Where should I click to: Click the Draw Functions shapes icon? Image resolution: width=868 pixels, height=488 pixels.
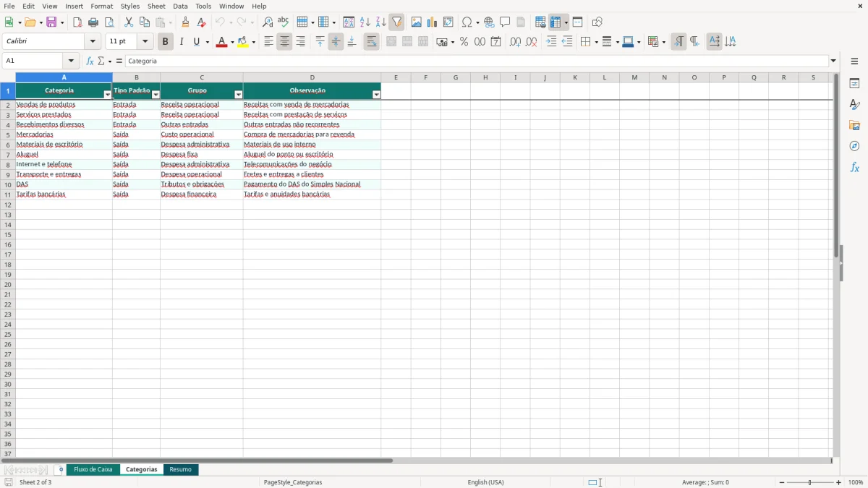point(597,22)
